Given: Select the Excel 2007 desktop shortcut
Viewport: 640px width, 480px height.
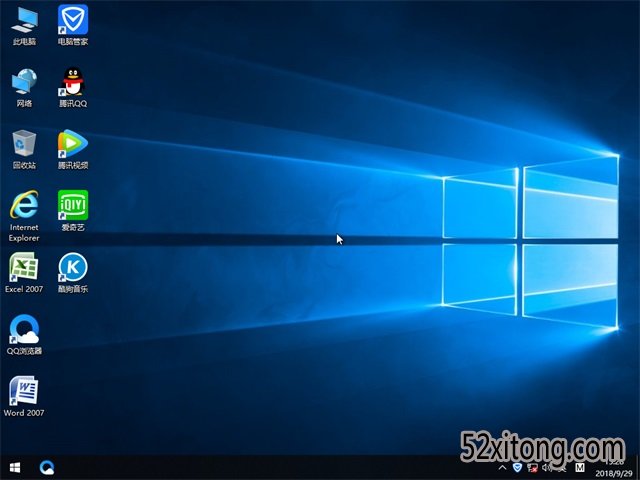Looking at the screenshot, I should (x=24, y=273).
